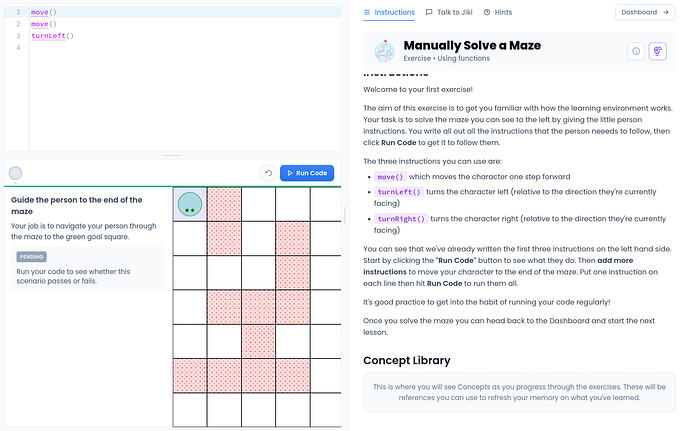The height and width of the screenshot is (431, 690).
Task: Click the Concept Library placeholder box
Action: (x=519, y=392)
